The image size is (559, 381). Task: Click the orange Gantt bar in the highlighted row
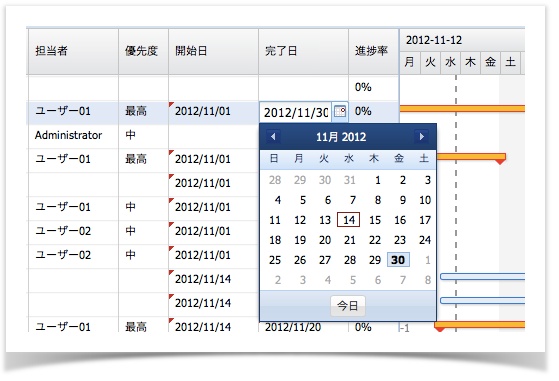tap(462, 109)
